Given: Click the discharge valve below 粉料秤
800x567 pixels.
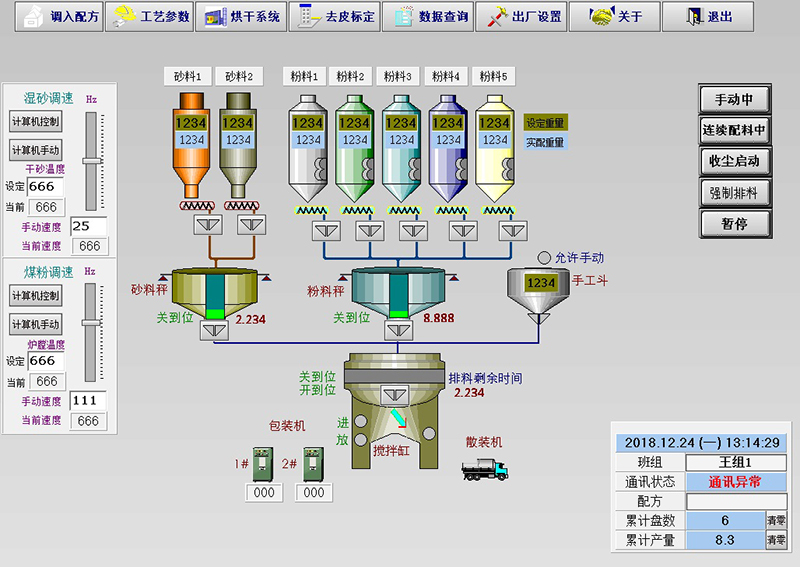Looking at the screenshot, I should 397,330.
